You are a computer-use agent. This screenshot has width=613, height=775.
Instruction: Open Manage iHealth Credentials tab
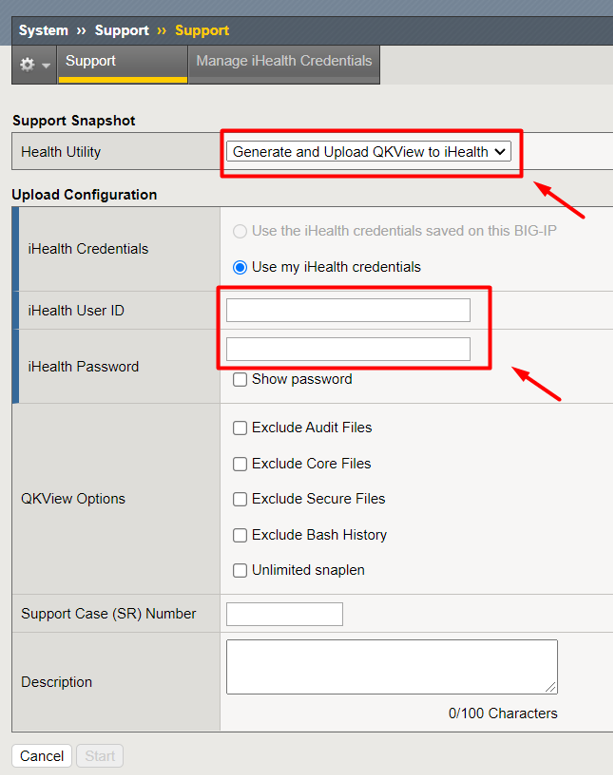[x=283, y=62]
